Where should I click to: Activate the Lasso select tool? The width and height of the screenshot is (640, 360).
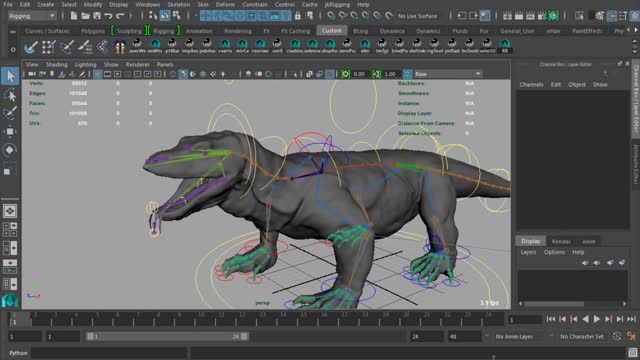pos(10,95)
